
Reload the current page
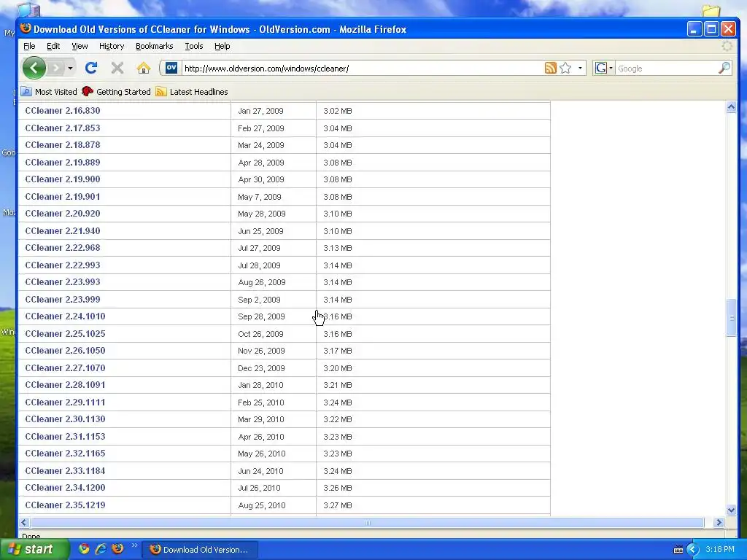coord(91,68)
